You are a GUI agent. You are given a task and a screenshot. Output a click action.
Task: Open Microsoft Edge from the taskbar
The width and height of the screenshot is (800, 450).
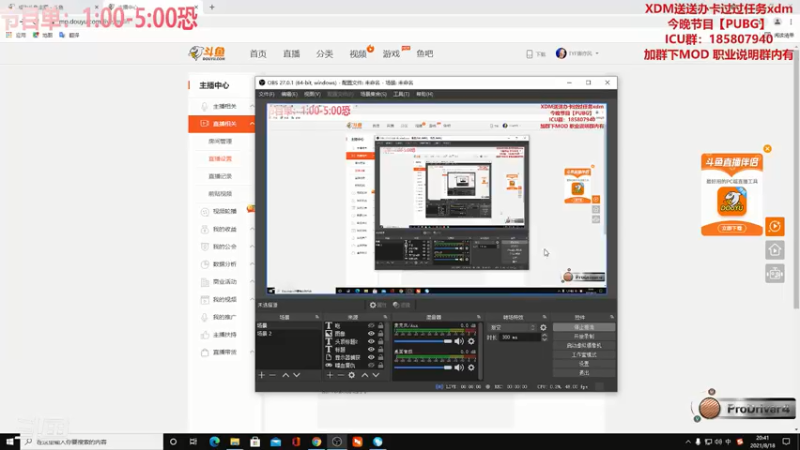click(214, 442)
